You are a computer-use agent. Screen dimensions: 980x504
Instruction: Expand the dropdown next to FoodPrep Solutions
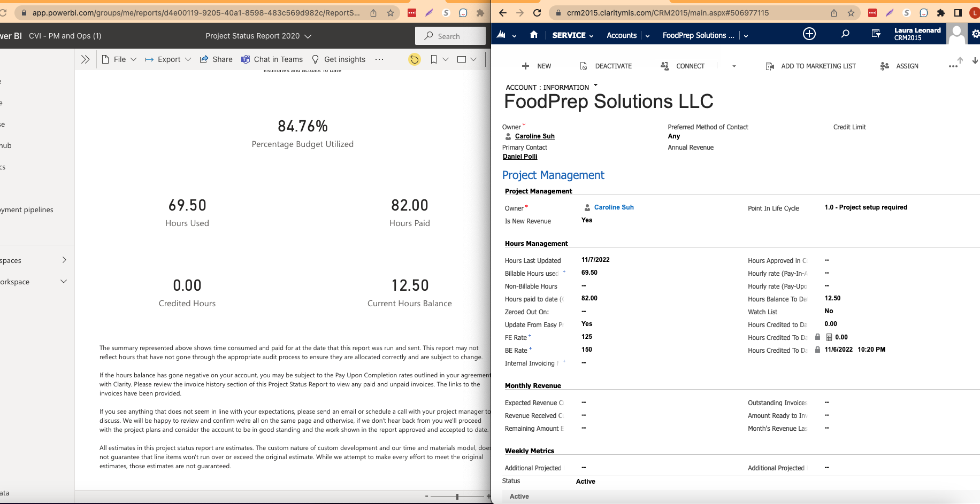click(746, 36)
